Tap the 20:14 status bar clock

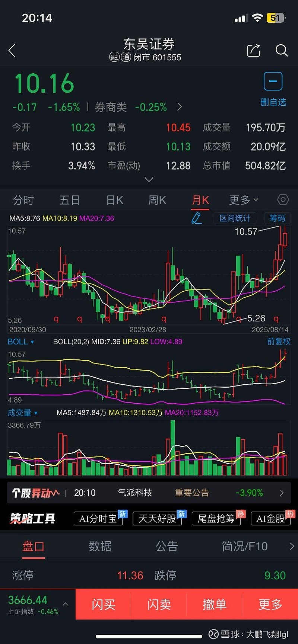coord(37,18)
